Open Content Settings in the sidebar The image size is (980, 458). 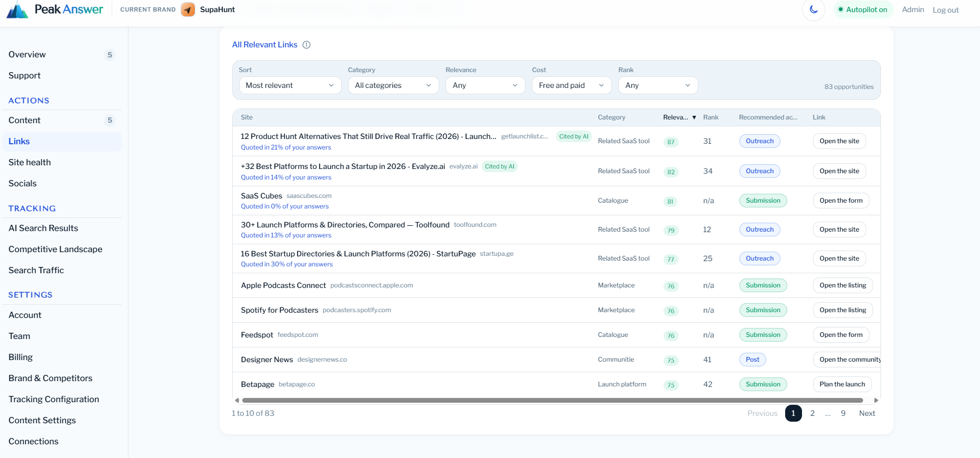coord(62,421)
